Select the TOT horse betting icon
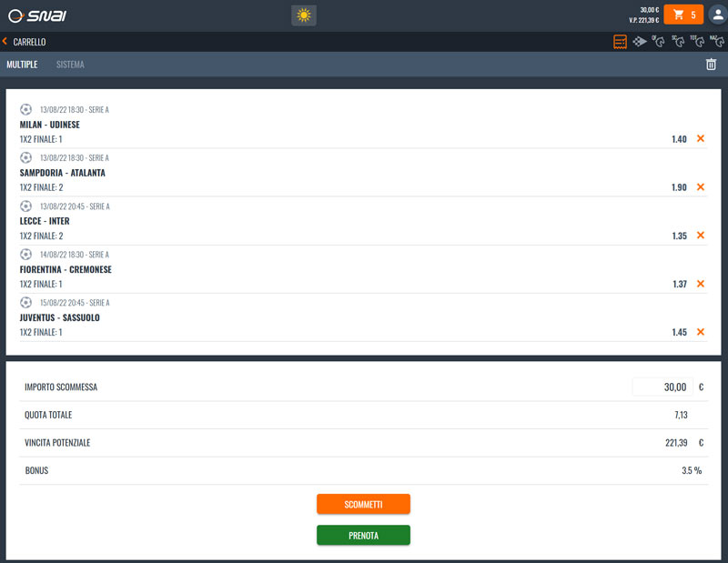The image size is (728, 563). point(696,42)
